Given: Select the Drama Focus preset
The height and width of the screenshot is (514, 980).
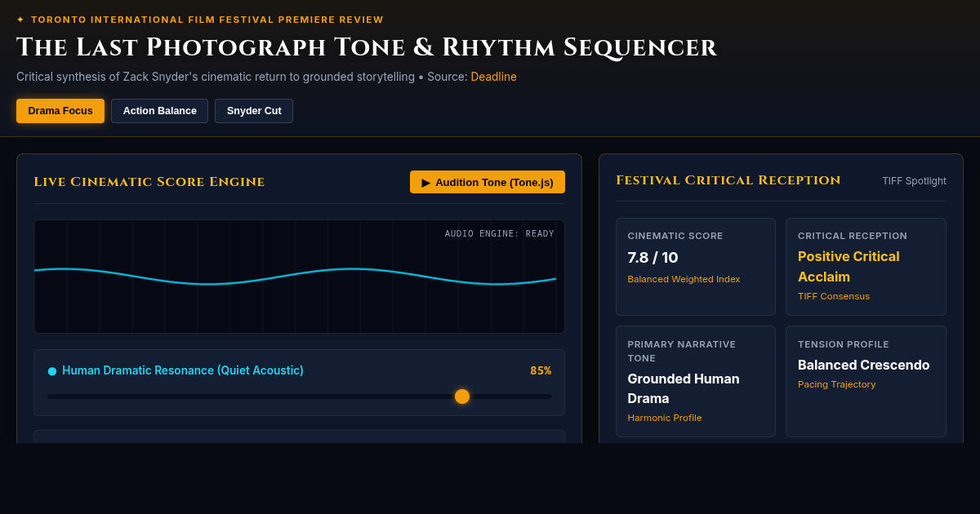Looking at the screenshot, I should 60,111.
